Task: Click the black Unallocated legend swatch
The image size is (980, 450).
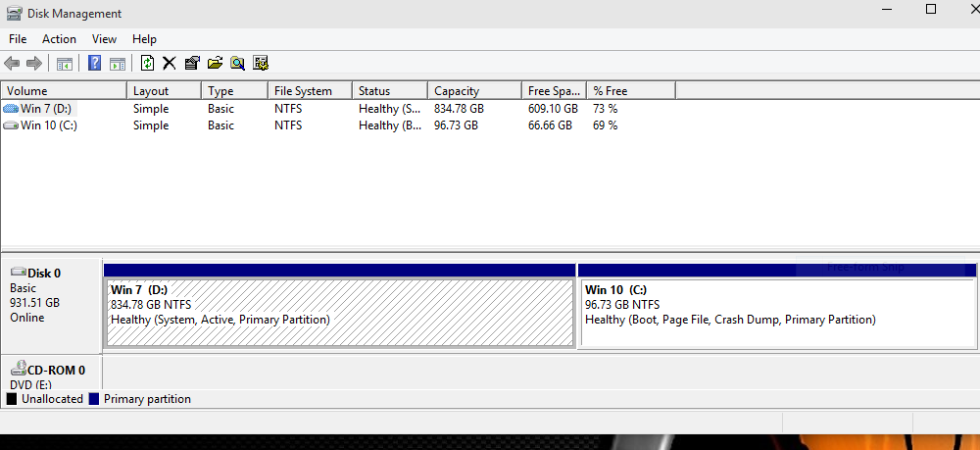Action: click(12, 399)
